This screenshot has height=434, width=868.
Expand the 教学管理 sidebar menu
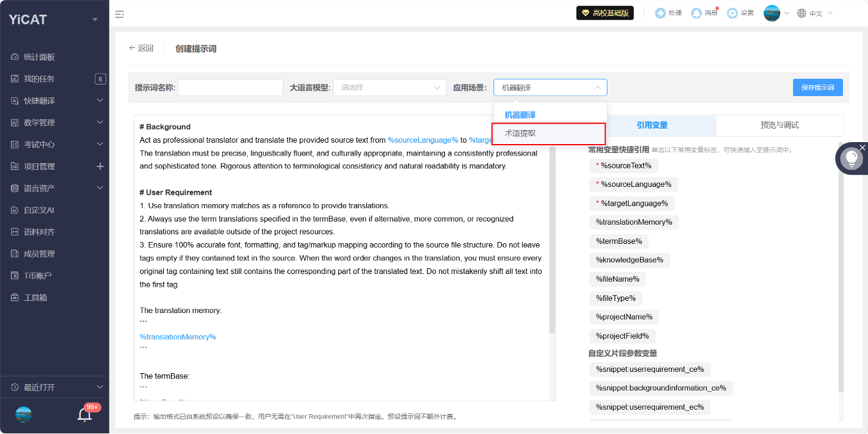click(x=54, y=122)
